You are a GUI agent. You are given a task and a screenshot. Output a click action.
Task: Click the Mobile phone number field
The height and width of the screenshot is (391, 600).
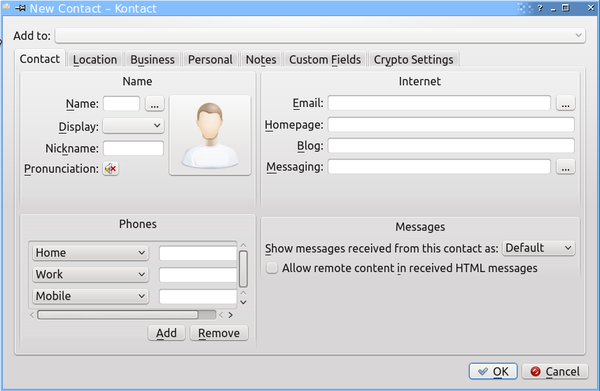(x=198, y=297)
